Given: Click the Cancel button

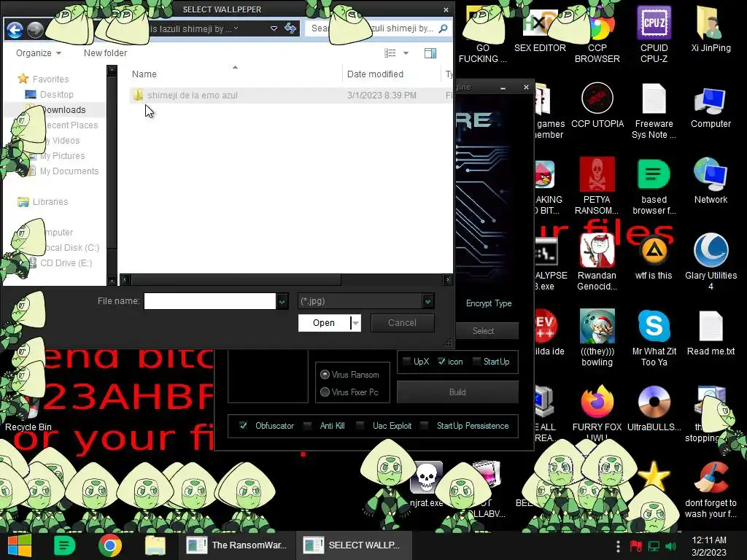Looking at the screenshot, I should 402,323.
